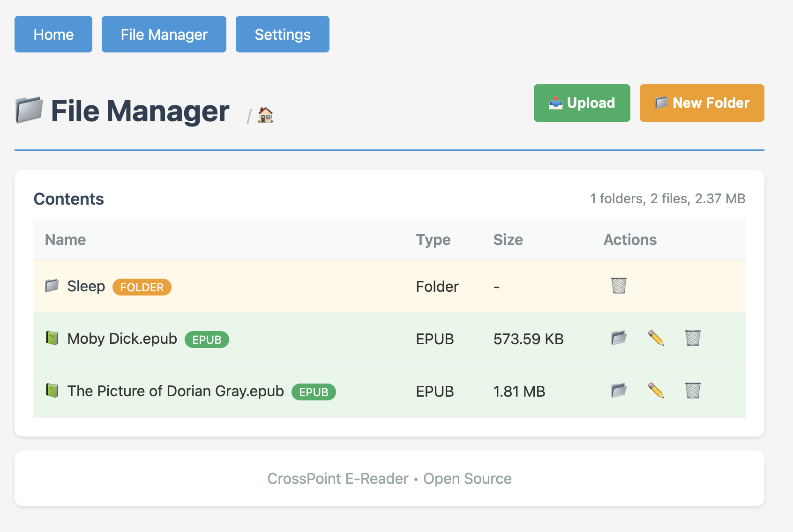This screenshot has height=532, width=793.
Task: Click the move icon for Moby Dick.epub
Action: click(619, 338)
